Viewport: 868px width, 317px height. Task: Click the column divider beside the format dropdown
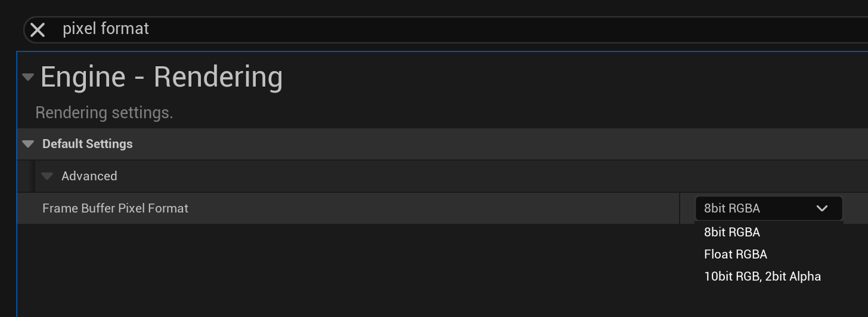point(680,208)
